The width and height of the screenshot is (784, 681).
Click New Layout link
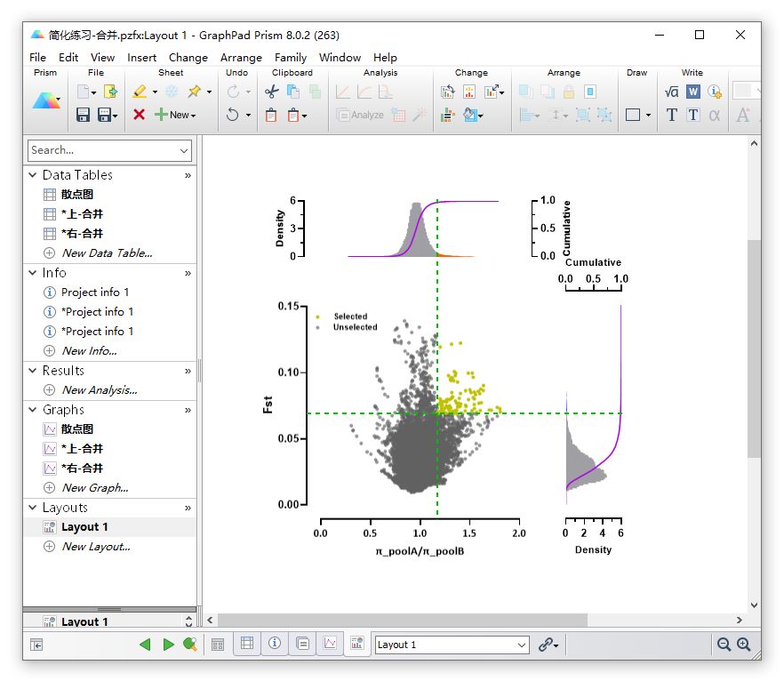(x=96, y=547)
